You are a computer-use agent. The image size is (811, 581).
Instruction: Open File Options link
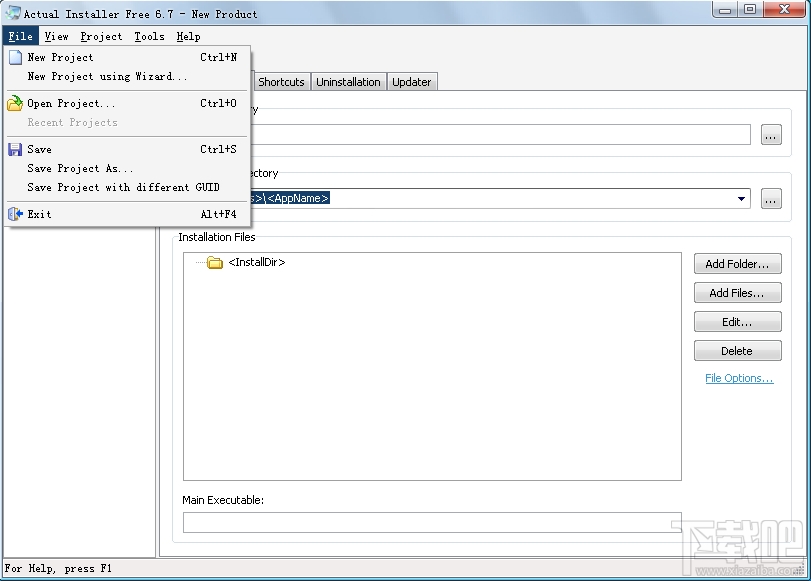click(738, 378)
